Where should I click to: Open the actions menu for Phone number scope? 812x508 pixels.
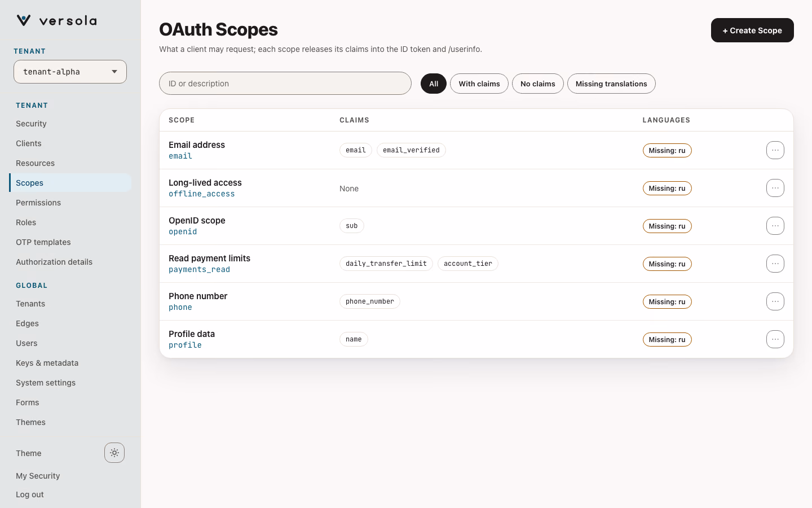pos(775,301)
